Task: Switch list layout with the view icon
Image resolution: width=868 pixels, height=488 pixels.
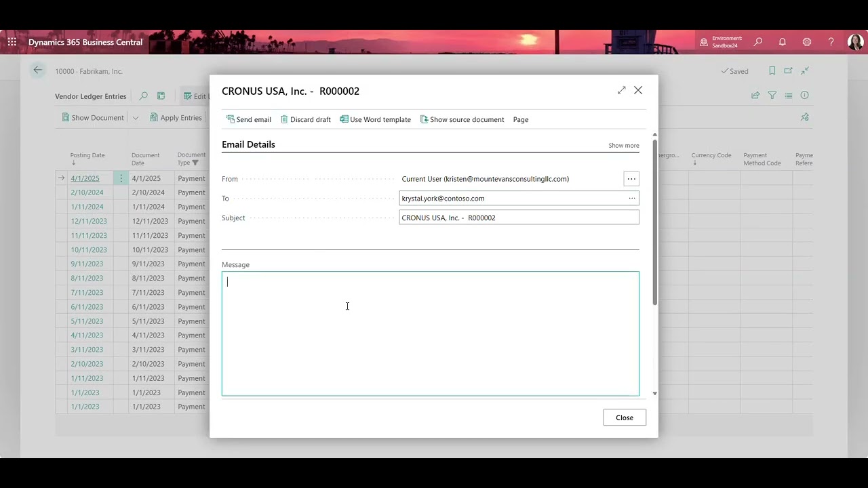Action: tap(789, 96)
